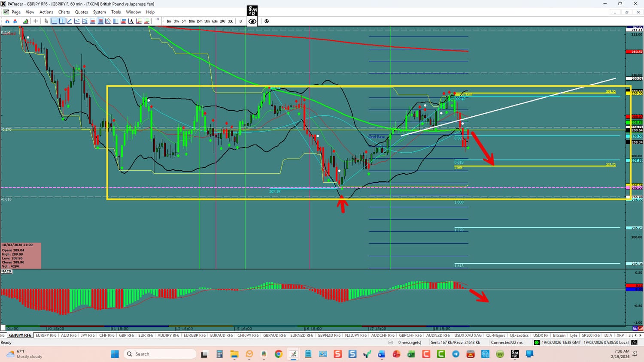The image size is (644, 362).
Task: Open Windows taskbar Search box
Action: (160, 354)
